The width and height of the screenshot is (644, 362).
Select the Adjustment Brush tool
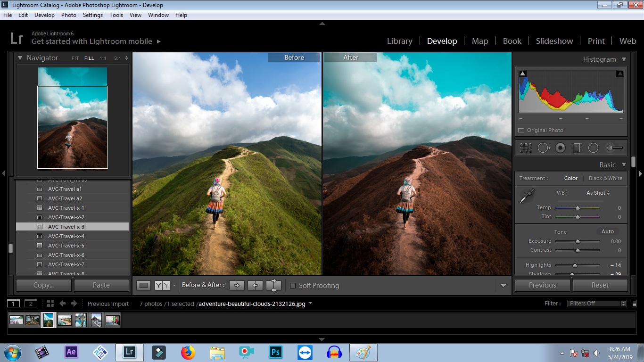click(x=614, y=148)
